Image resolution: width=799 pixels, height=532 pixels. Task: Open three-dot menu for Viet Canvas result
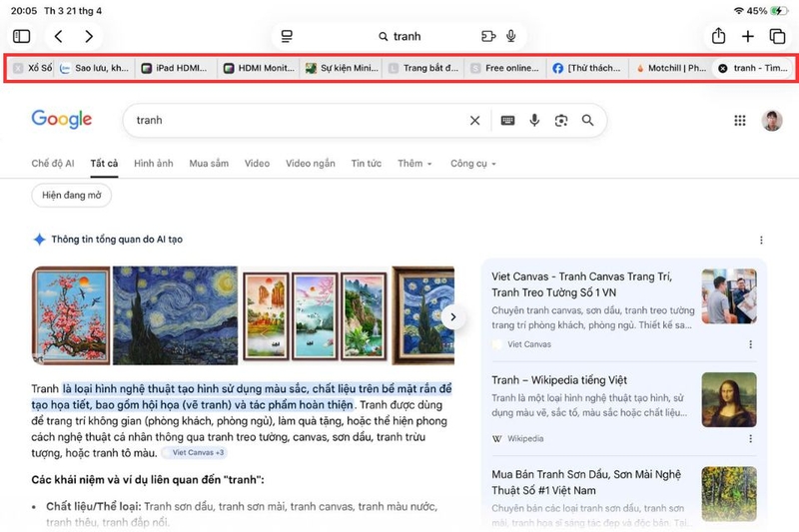[x=750, y=344]
